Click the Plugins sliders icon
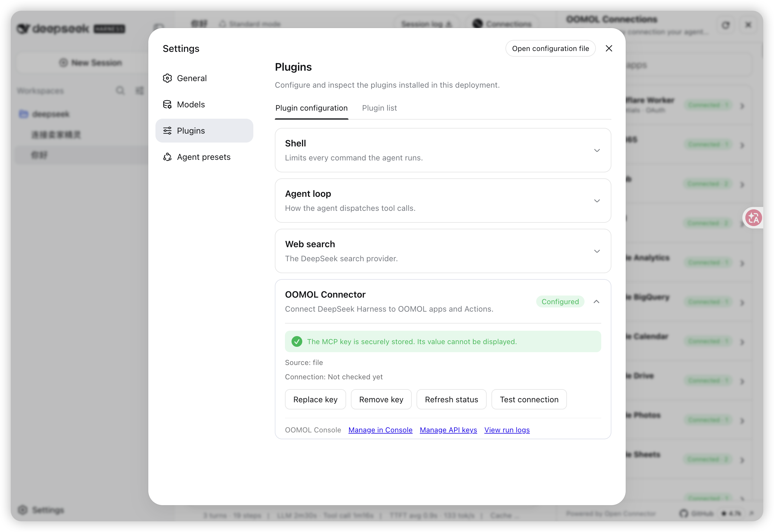Viewport: 774px width, 532px height. (x=167, y=131)
